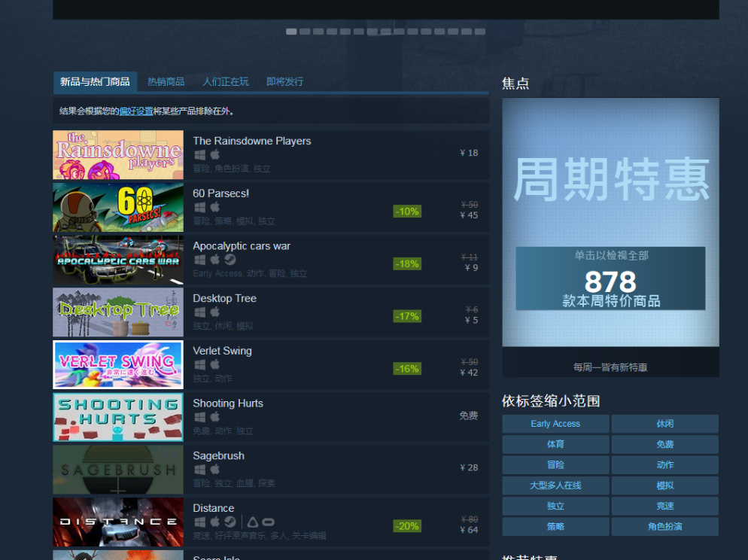The height and width of the screenshot is (560, 748).
Task: Click the Windows icon under Desktop Tree
Action: (200, 312)
